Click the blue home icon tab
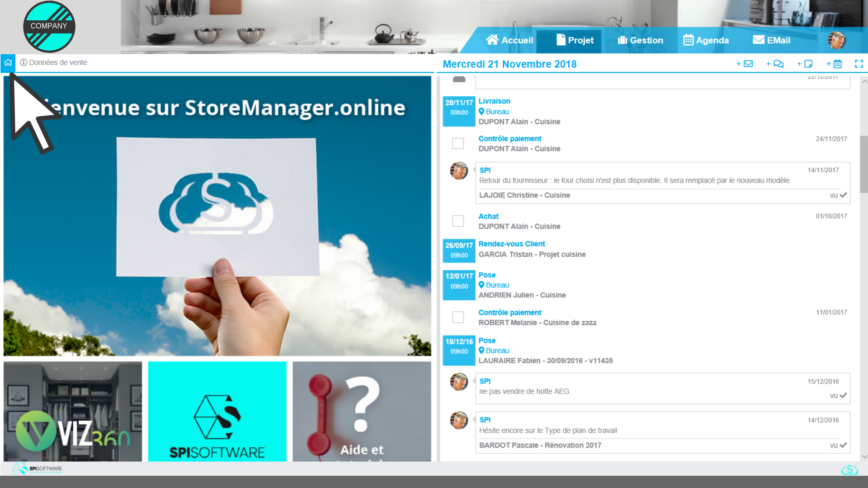 [8, 63]
